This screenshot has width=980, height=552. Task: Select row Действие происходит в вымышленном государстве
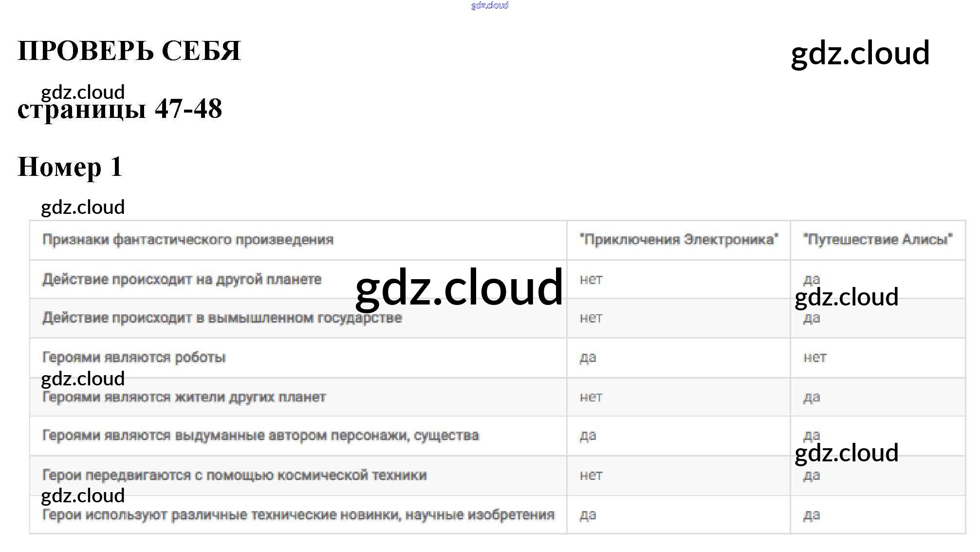click(222, 318)
